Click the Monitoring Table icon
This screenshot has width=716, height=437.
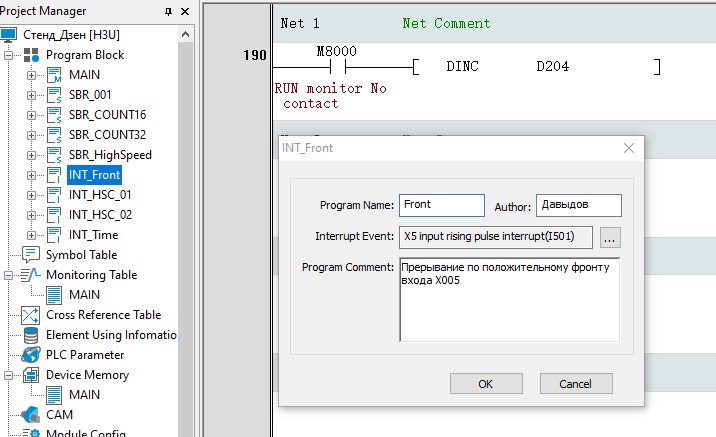coord(31,275)
